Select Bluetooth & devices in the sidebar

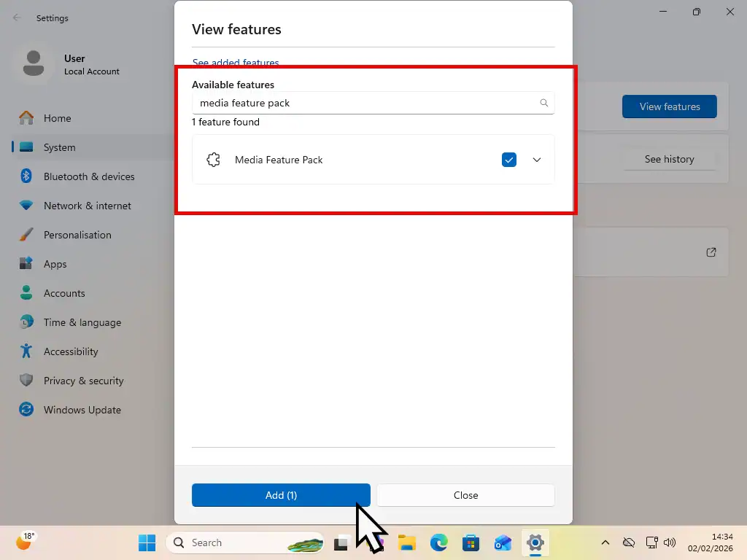(88, 176)
